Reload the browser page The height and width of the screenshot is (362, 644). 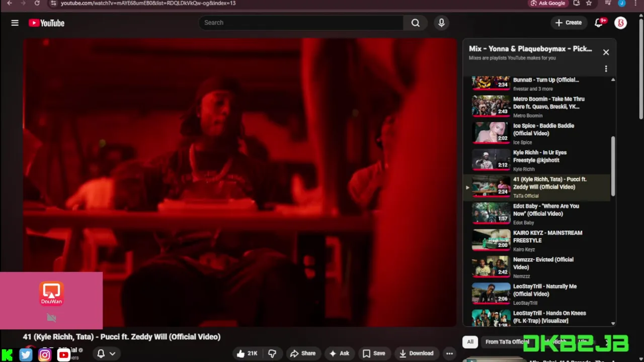(x=37, y=3)
